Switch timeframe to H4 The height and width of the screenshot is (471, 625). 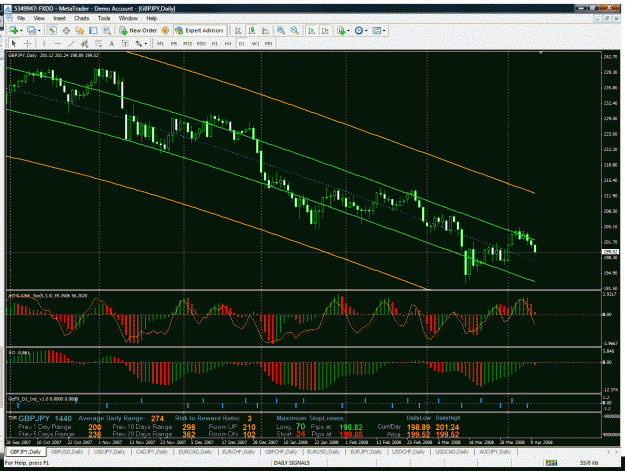[x=228, y=44]
